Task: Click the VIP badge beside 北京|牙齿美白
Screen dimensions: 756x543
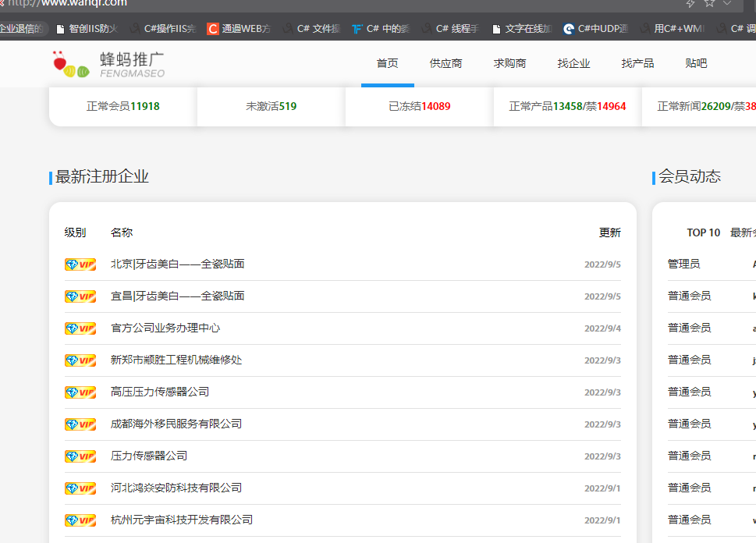Action: pos(80,264)
